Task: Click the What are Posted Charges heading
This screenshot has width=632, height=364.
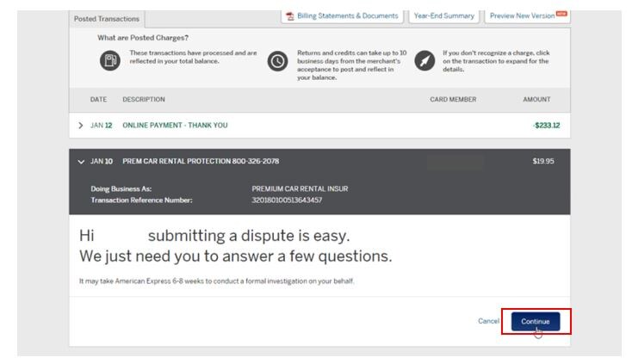Action: 143,38
